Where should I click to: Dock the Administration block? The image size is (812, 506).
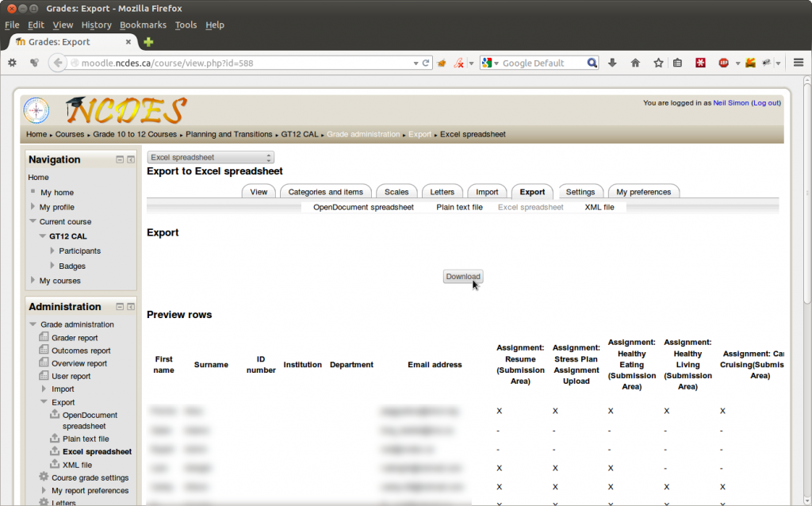point(131,307)
